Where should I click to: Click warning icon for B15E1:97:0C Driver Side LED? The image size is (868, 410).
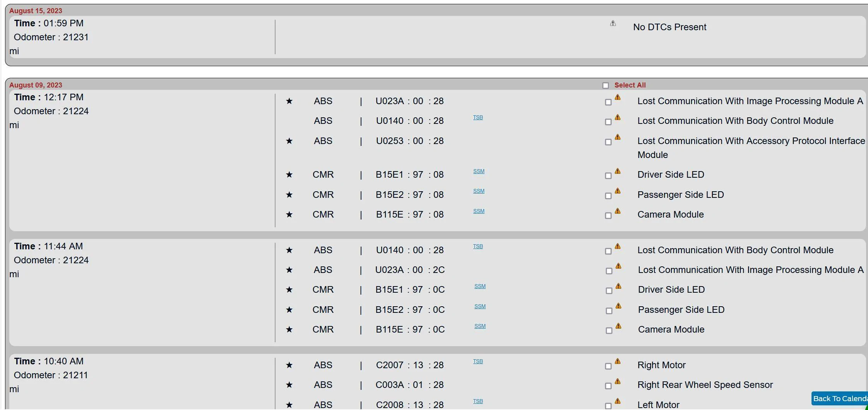coord(618,286)
